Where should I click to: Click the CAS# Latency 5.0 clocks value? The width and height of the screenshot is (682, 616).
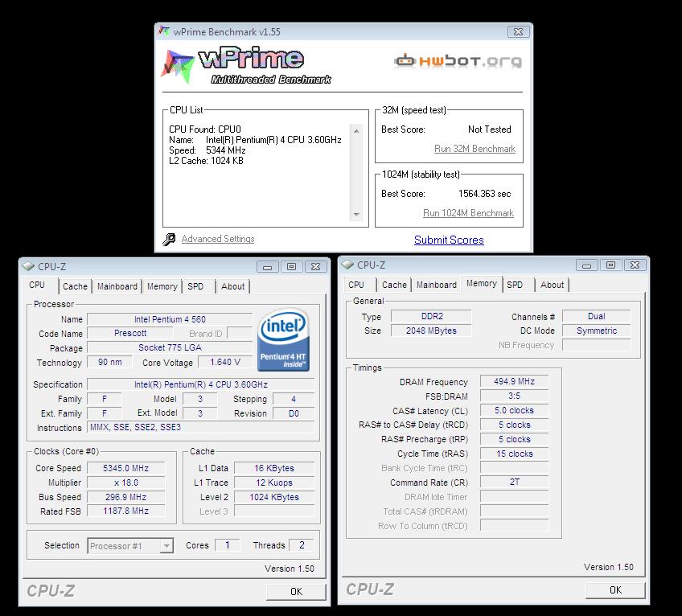pyautogui.click(x=514, y=410)
